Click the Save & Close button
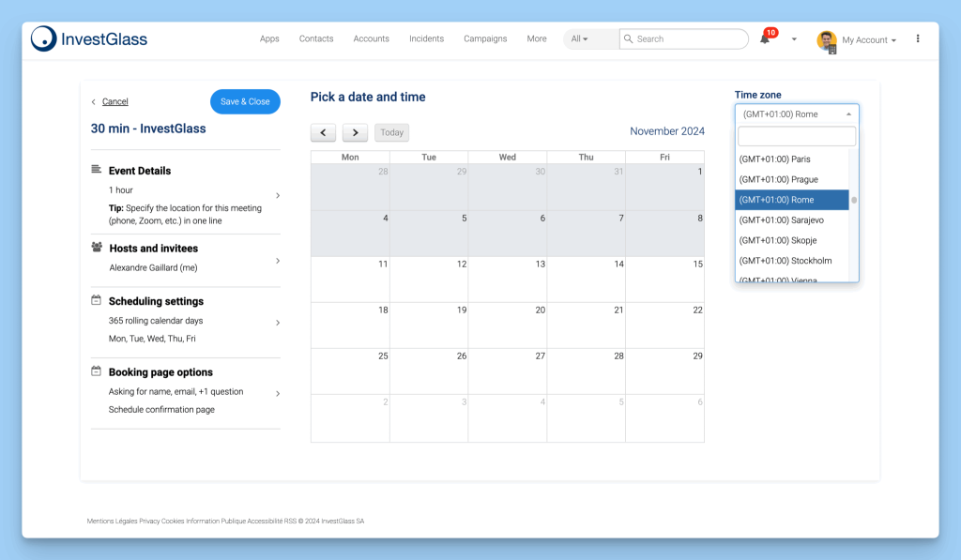This screenshot has width=961, height=560. point(245,101)
